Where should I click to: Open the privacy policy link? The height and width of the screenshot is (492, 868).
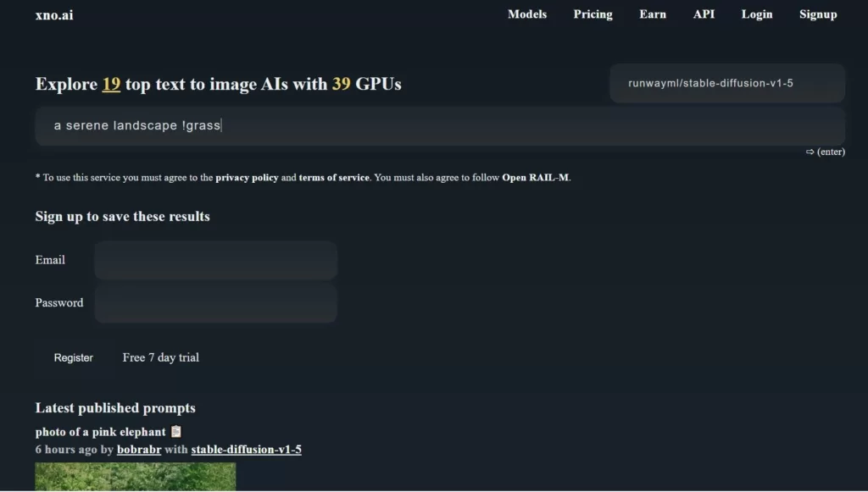tap(247, 178)
